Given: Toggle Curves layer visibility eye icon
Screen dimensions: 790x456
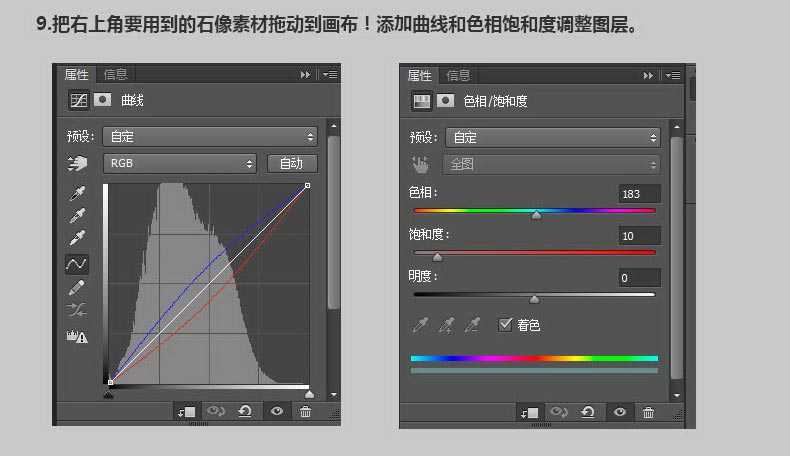Looking at the screenshot, I should click(276, 411).
